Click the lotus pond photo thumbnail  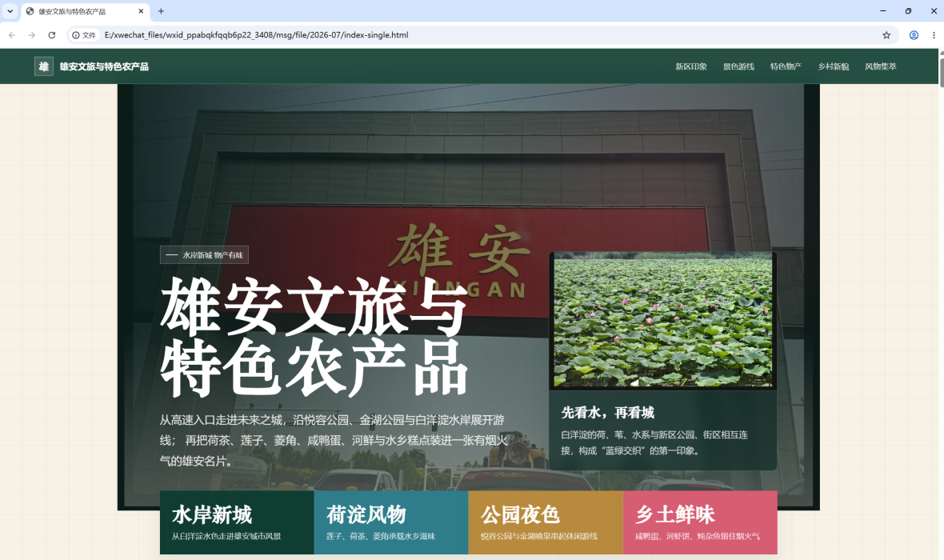[x=663, y=320]
